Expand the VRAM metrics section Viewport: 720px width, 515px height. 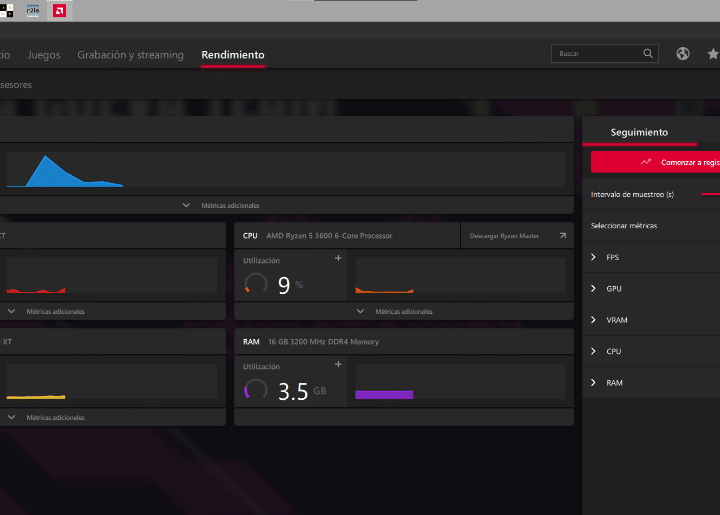click(x=593, y=320)
